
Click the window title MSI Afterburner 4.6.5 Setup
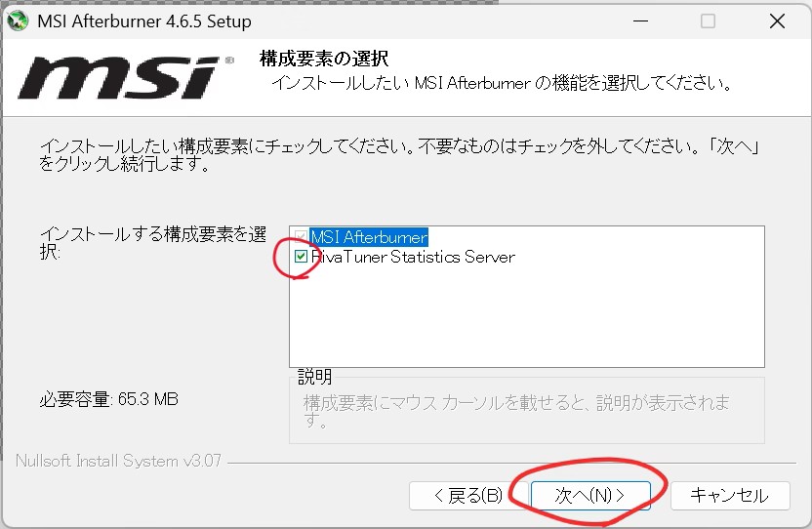click(143, 20)
